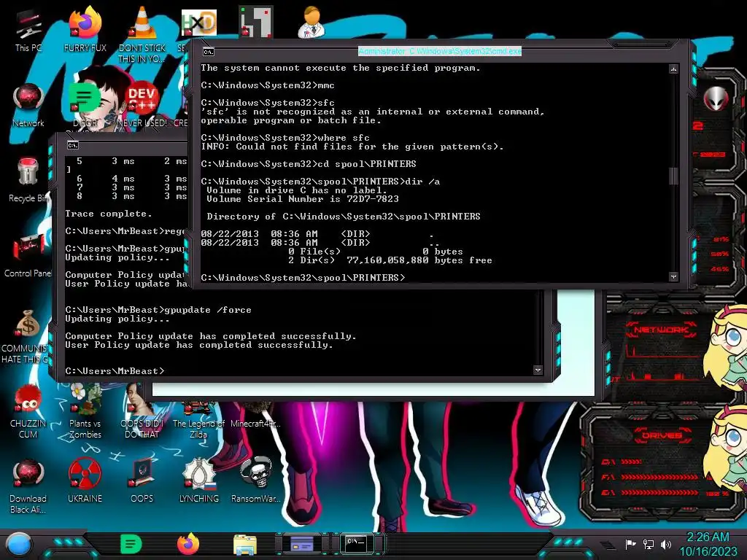Open the Control Panel desktop icon
Screen dimensions: 747x560
28,256
